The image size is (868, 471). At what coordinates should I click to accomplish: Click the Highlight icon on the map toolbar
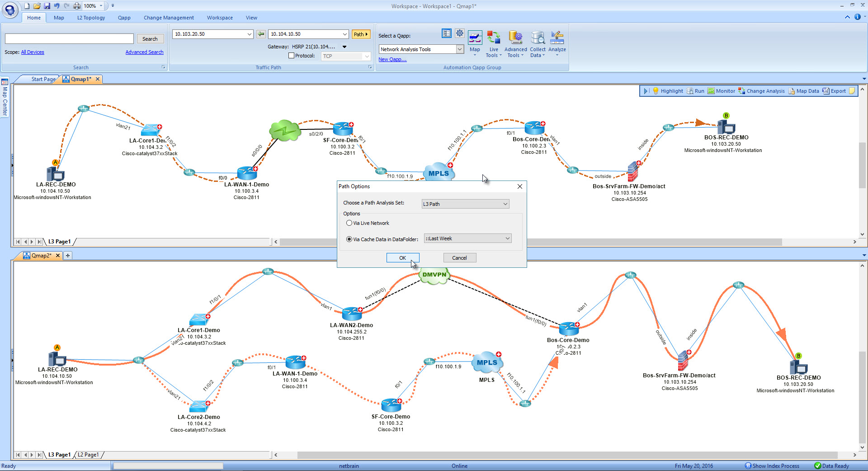click(668, 90)
